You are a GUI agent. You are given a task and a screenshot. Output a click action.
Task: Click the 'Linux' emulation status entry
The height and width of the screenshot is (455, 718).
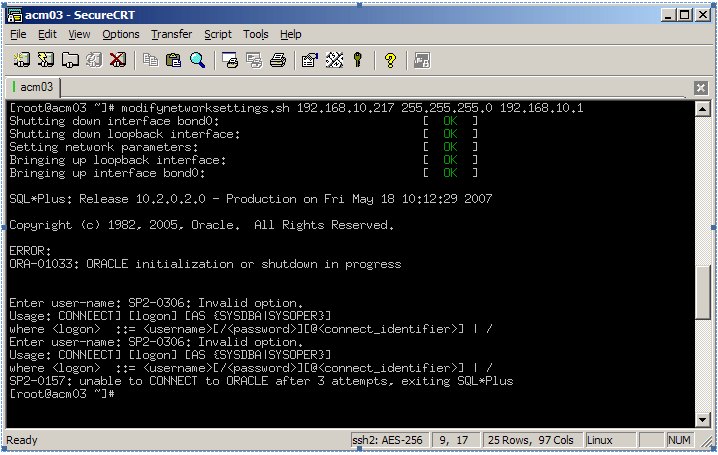[610, 440]
